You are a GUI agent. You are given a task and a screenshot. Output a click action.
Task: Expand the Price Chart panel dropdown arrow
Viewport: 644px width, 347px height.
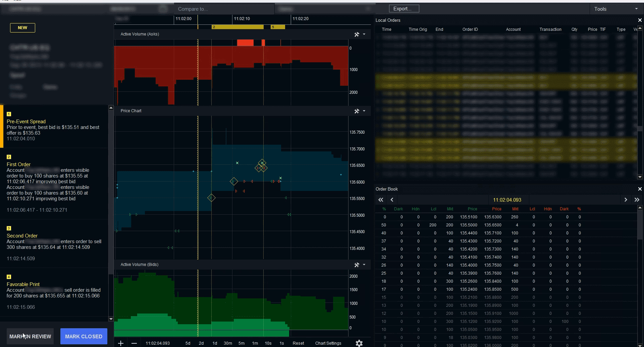[364, 111]
